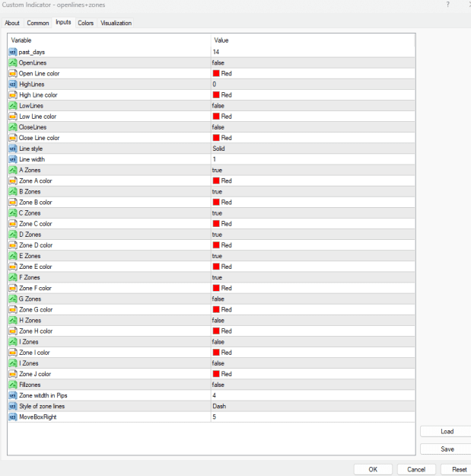Click the Low Line color icon
The width and height of the screenshot is (471, 476).
coord(13,117)
